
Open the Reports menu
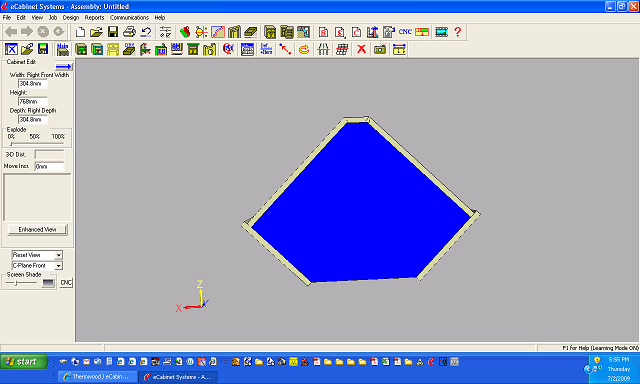click(x=94, y=18)
